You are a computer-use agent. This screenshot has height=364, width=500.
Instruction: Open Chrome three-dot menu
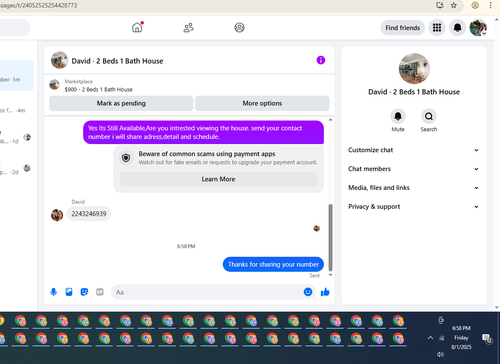[x=490, y=5]
